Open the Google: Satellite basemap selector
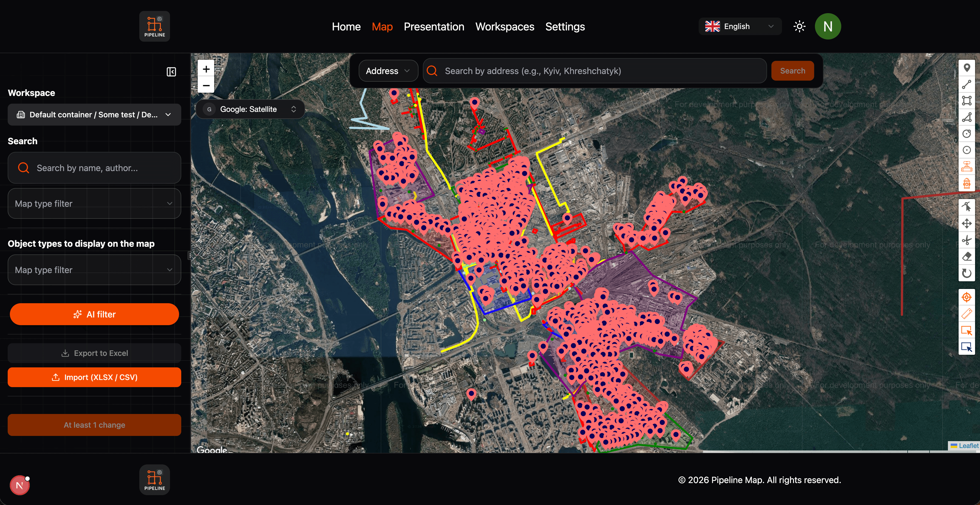Screen dimensions: 980x505 click(250, 109)
